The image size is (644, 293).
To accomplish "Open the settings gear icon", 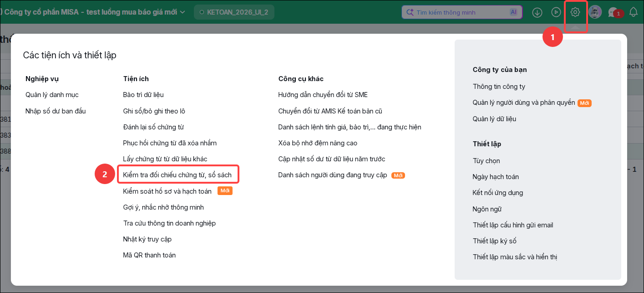I will [x=575, y=12].
